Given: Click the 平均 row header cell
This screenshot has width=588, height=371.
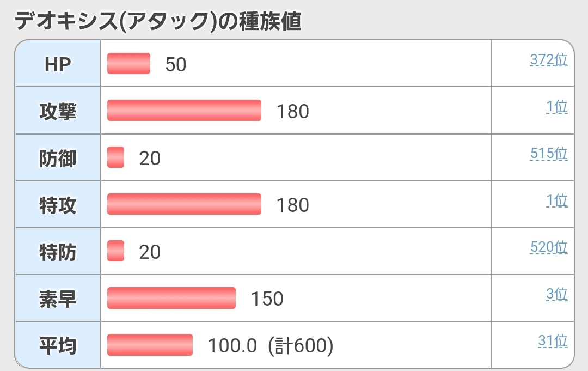Looking at the screenshot, I should pos(58,345).
